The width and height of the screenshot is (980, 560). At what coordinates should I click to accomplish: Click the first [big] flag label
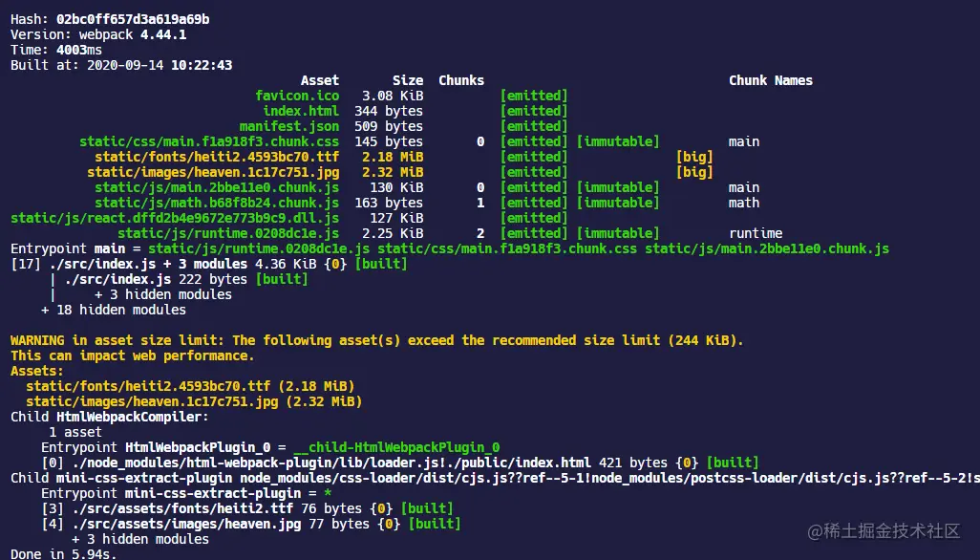point(694,157)
